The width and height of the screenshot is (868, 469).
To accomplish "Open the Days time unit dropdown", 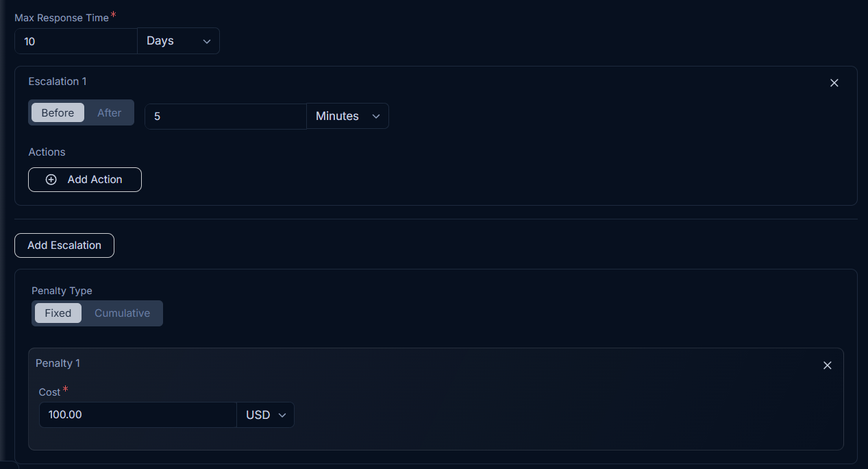I will 179,41.
